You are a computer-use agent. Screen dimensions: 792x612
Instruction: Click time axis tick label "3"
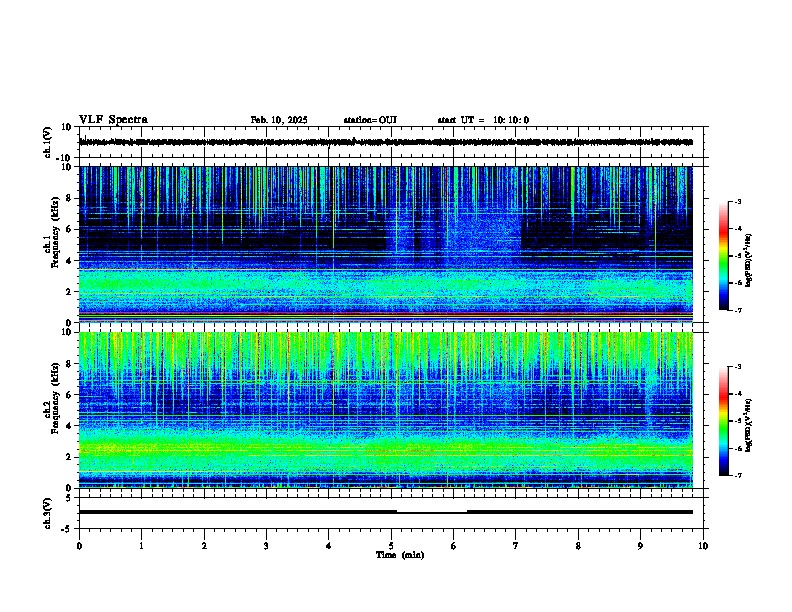pos(266,545)
